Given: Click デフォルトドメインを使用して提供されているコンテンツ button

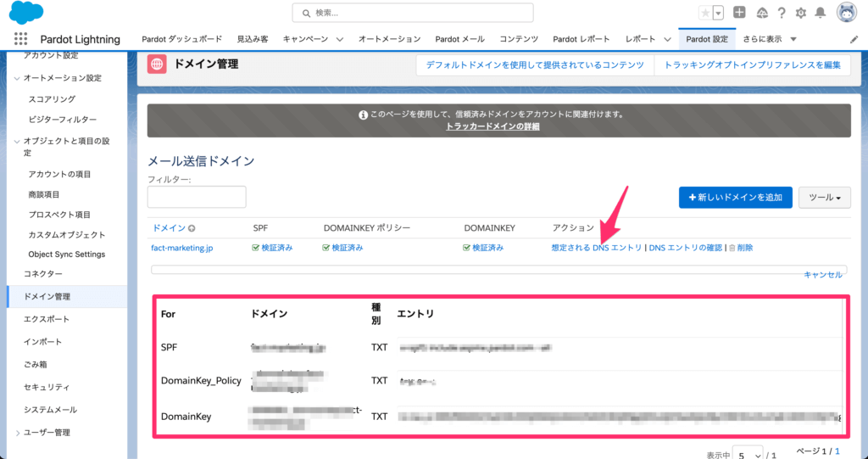Looking at the screenshot, I should click(535, 64).
